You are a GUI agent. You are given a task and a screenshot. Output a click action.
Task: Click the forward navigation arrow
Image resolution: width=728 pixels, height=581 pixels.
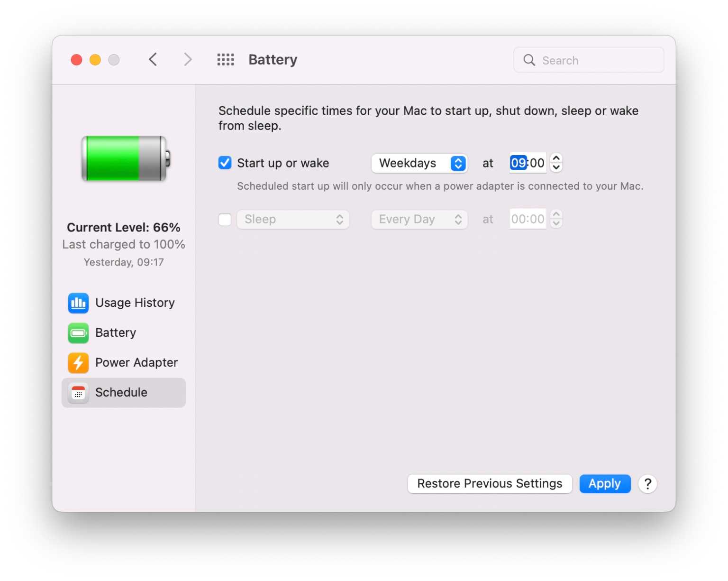(188, 59)
